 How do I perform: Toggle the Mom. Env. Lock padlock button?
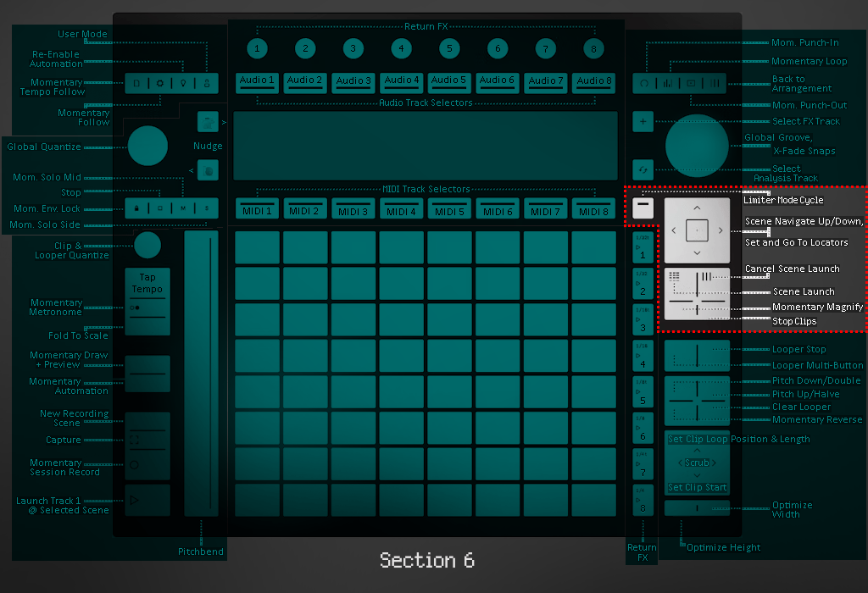point(137,208)
